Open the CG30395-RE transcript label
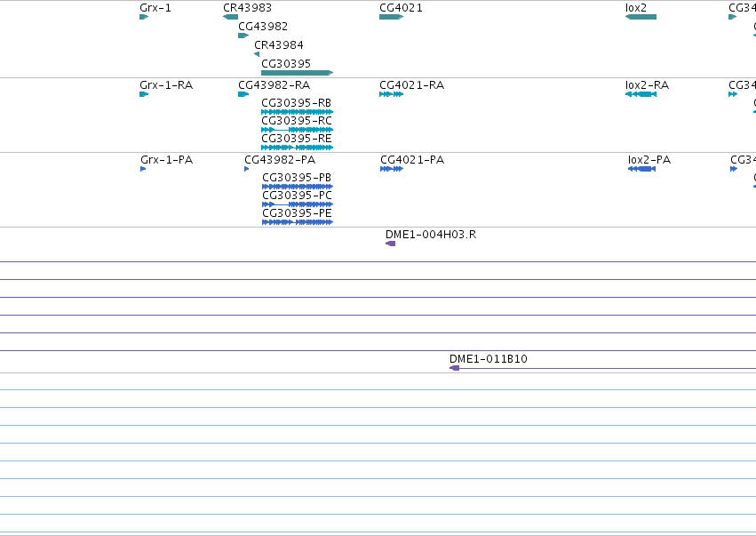756x536 pixels. pyautogui.click(x=297, y=139)
